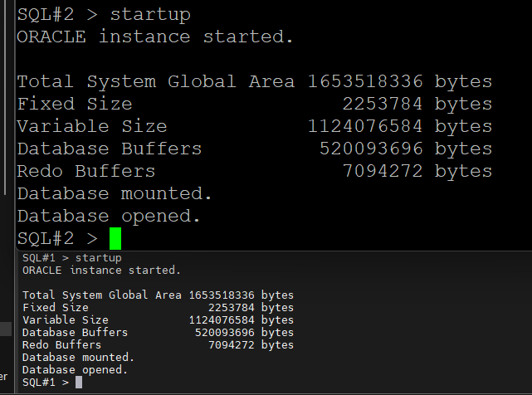Click value 2253784 in the SQL#1 pane
The width and height of the screenshot is (532, 395).
tap(232, 308)
